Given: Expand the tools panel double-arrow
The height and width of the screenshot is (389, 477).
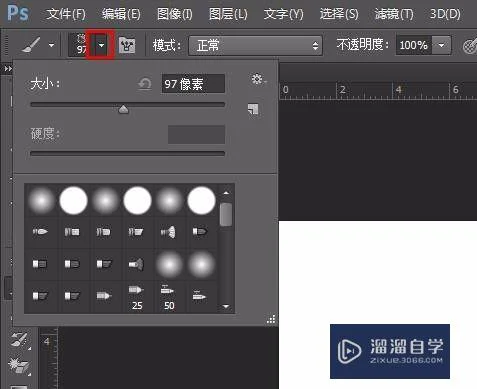Looking at the screenshot, I should click(x=8, y=69).
